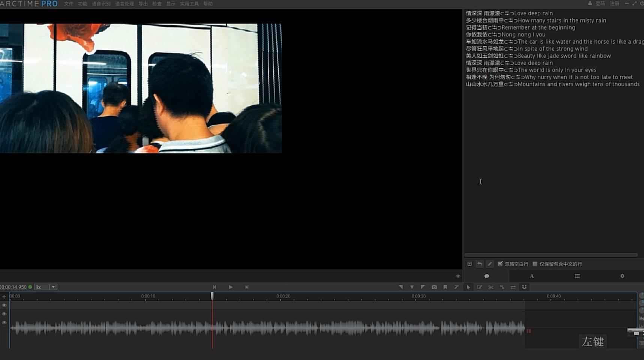The height and width of the screenshot is (360, 644).
Task: Enable the 仅保留包含中文的行 checkbox
Action: (x=535, y=264)
